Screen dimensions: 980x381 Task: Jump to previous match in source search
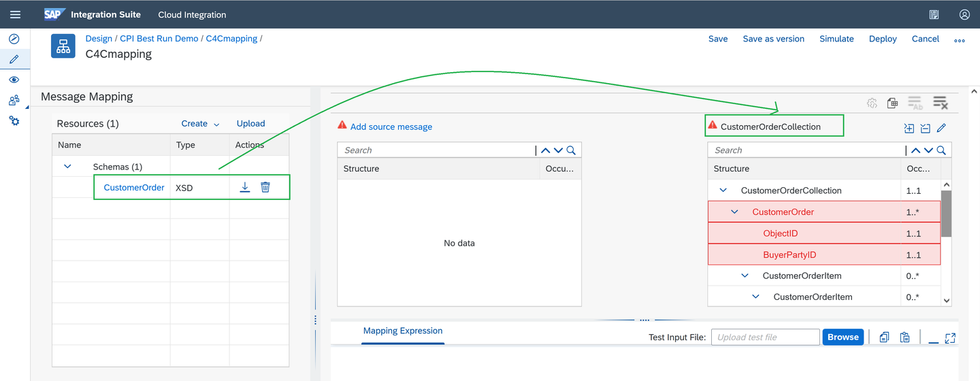click(546, 150)
